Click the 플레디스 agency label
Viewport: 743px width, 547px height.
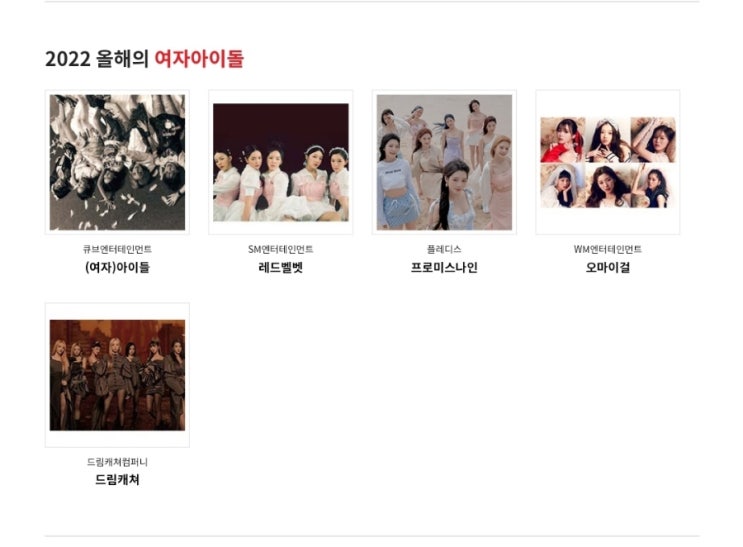444,249
